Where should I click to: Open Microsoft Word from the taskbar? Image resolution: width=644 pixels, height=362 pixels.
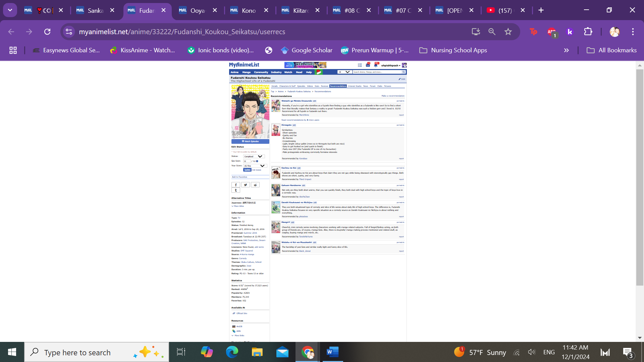coord(332,352)
